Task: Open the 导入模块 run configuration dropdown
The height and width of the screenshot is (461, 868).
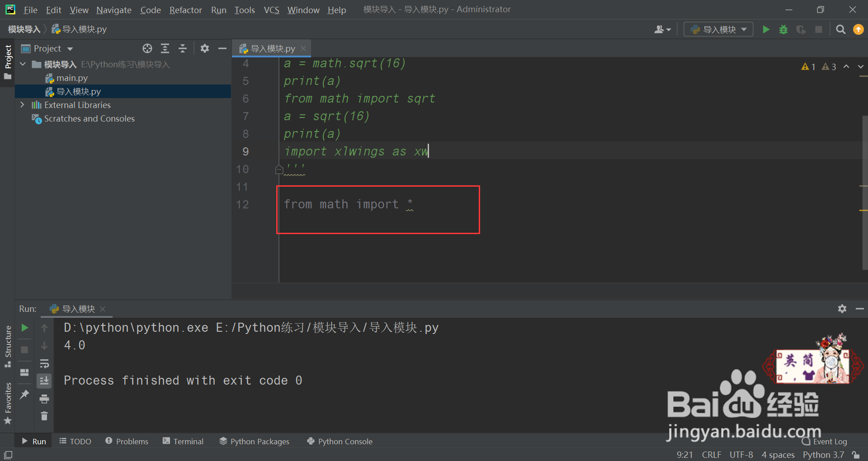Action: pyautogui.click(x=718, y=29)
